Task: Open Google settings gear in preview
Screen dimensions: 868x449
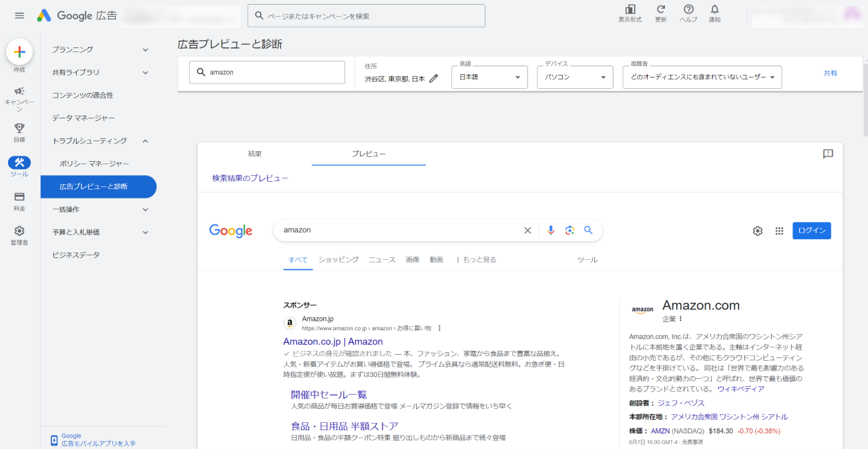Action: (x=757, y=231)
